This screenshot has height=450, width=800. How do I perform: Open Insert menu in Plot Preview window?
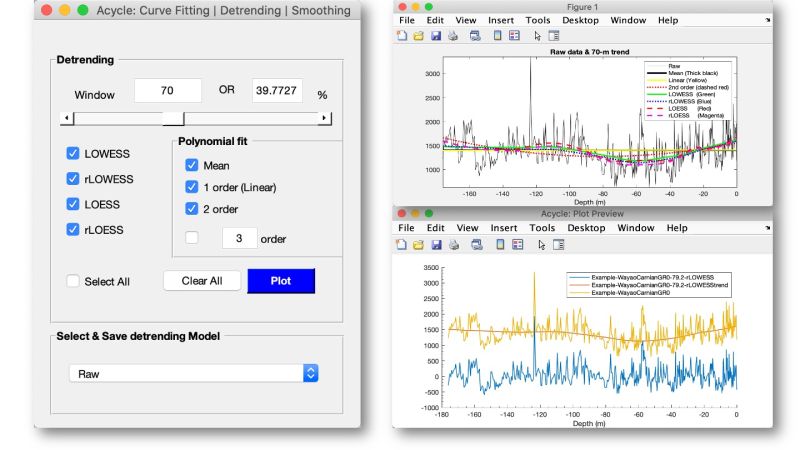click(504, 228)
